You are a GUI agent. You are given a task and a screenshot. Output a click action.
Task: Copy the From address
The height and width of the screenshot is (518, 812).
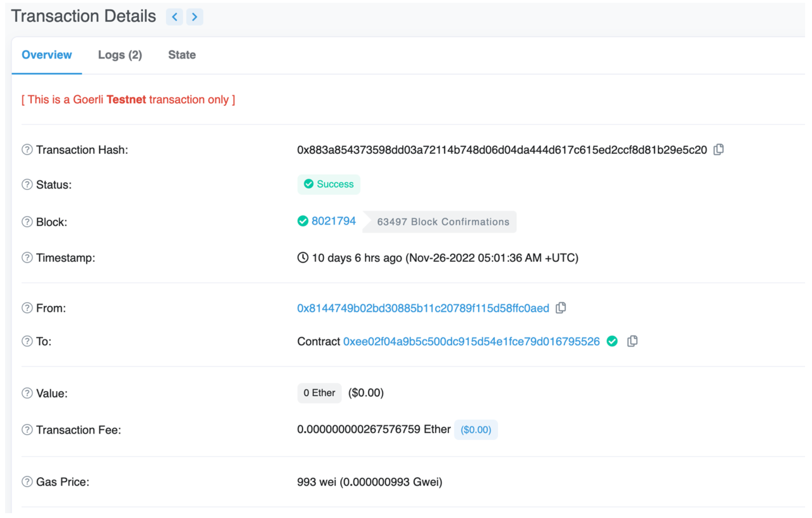561,308
